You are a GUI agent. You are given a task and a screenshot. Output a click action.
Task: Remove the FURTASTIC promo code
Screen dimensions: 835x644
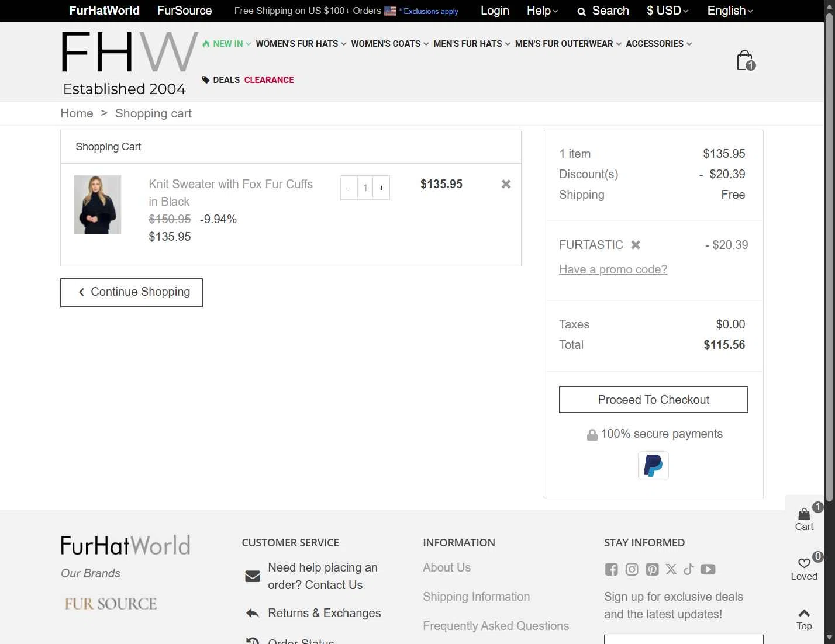(x=636, y=245)
